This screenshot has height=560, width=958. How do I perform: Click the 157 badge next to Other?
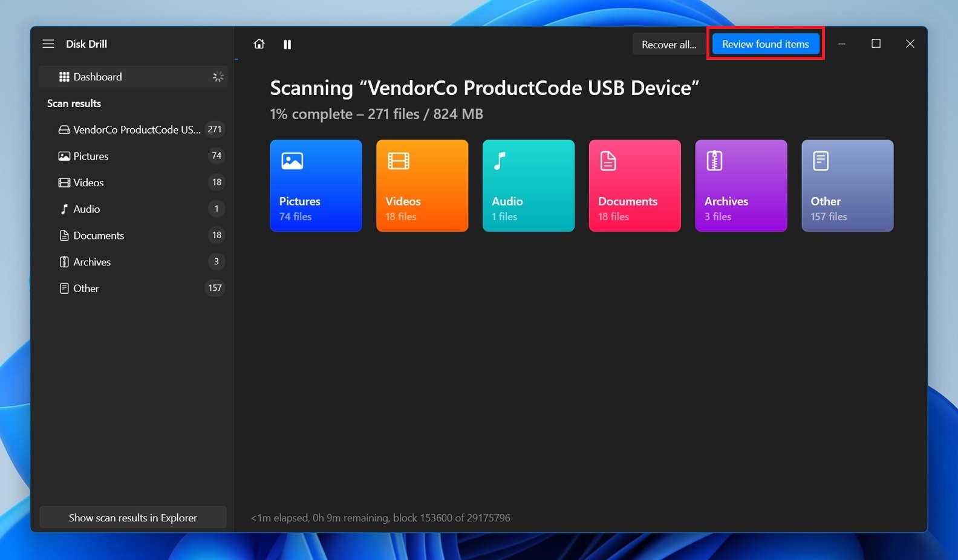click(x=215, y=288)
